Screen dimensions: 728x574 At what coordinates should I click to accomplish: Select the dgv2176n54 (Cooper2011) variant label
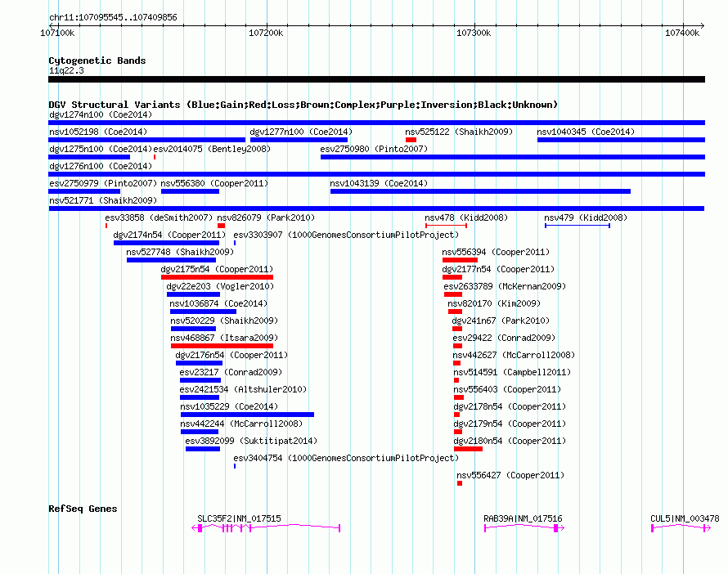coord(231,355)
